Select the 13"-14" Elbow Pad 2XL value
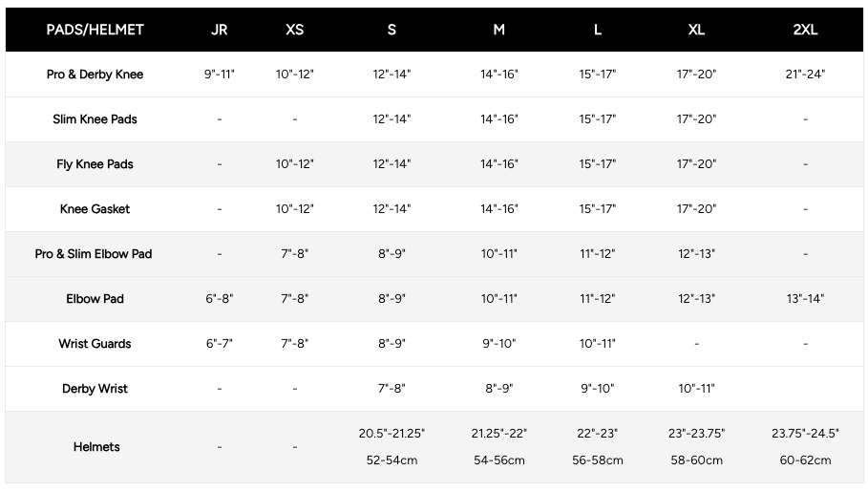The image size is (868, 492). coord(805,299)
